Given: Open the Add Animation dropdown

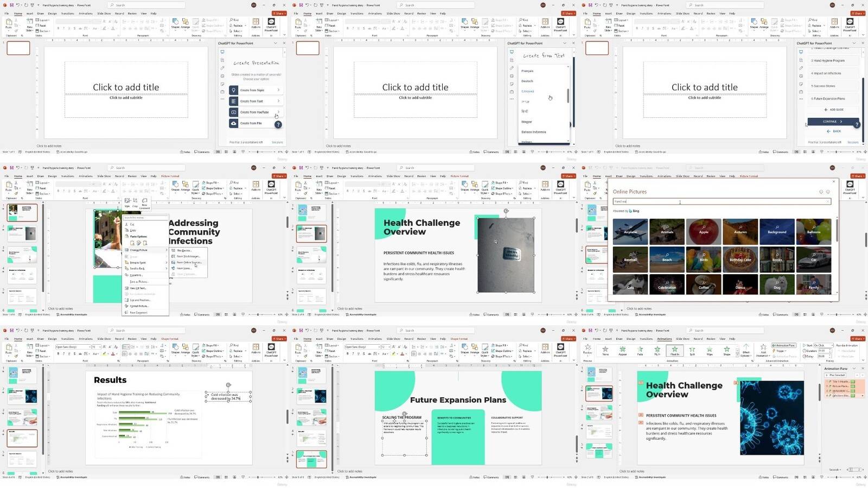Looking at the screenshot, I should (x=763, y=350).
